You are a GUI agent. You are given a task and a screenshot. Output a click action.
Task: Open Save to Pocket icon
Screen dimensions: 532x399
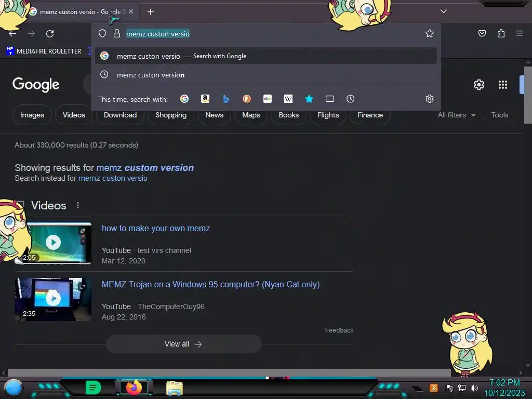click(x=482, y=33)
